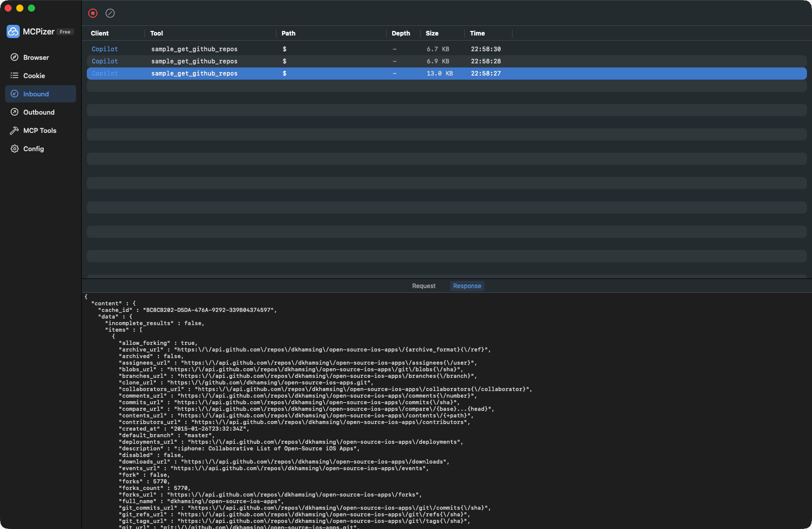Click sample_get_github_repos in the 13.0 KB row

coord(194,74)
